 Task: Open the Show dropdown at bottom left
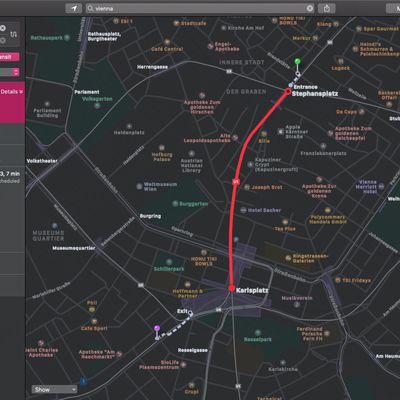pyautogui.click(x=54, y=389)
